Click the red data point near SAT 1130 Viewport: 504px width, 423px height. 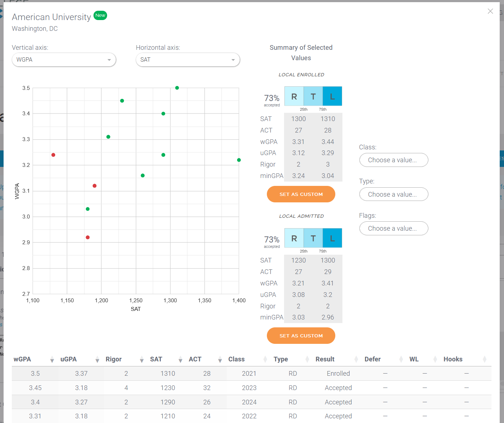click(x=53, y=155)
